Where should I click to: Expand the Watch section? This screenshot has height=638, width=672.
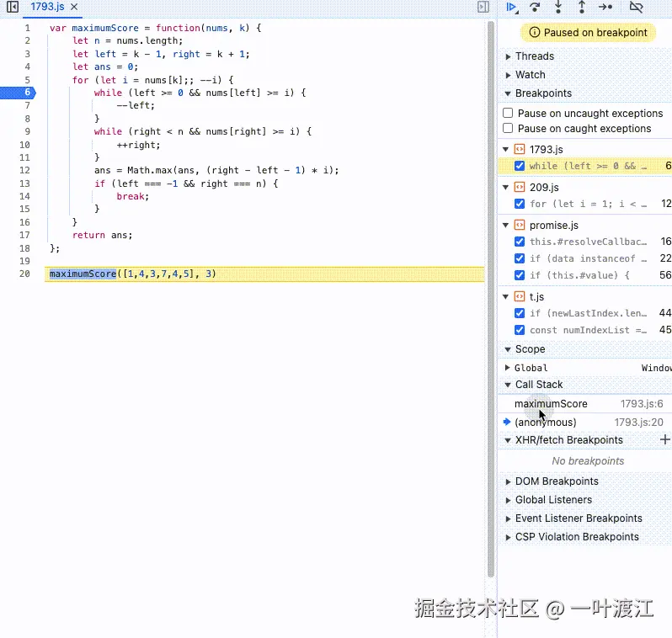click(508, 75)
